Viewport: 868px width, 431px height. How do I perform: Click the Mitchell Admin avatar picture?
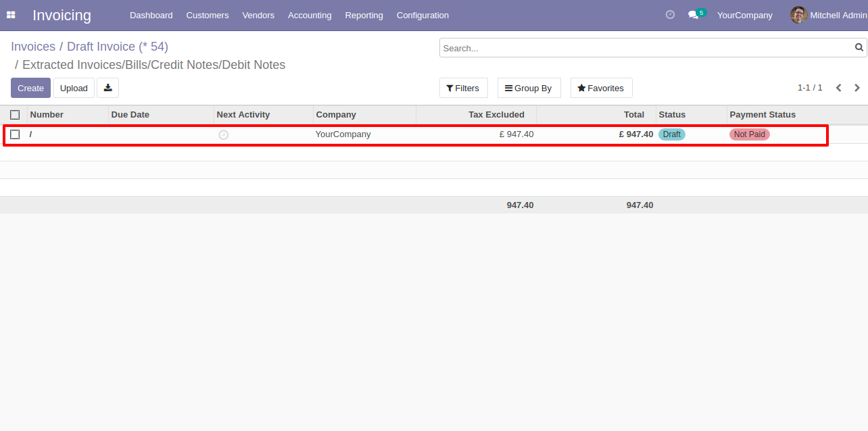[x=798, y=15]
